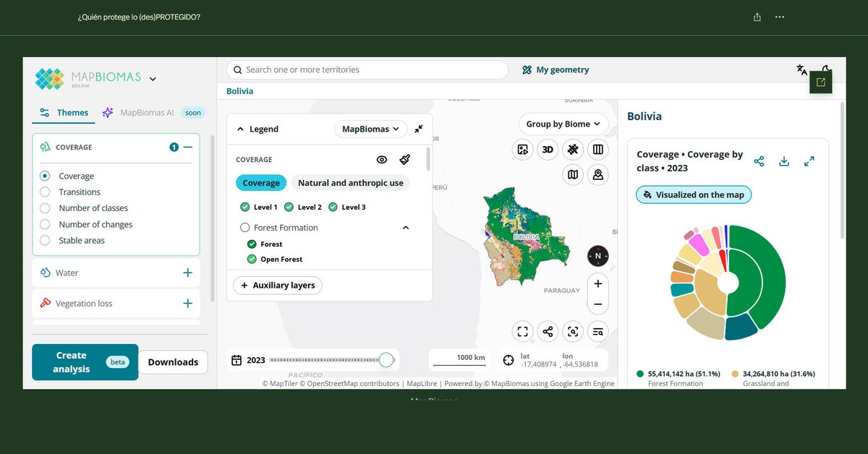The height and width of the screenshot is (454, 868).
Task: Open the Downloads button
Action: click(x=173, y=362)
